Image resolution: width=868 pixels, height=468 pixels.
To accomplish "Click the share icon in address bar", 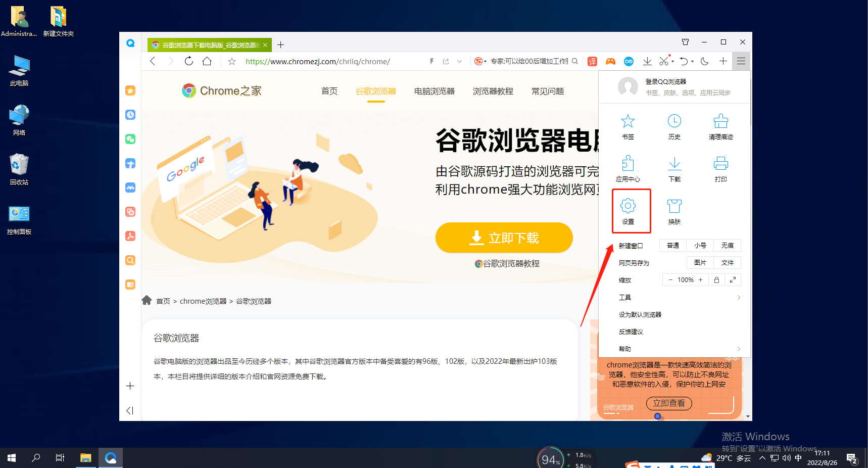I will 446,61.
